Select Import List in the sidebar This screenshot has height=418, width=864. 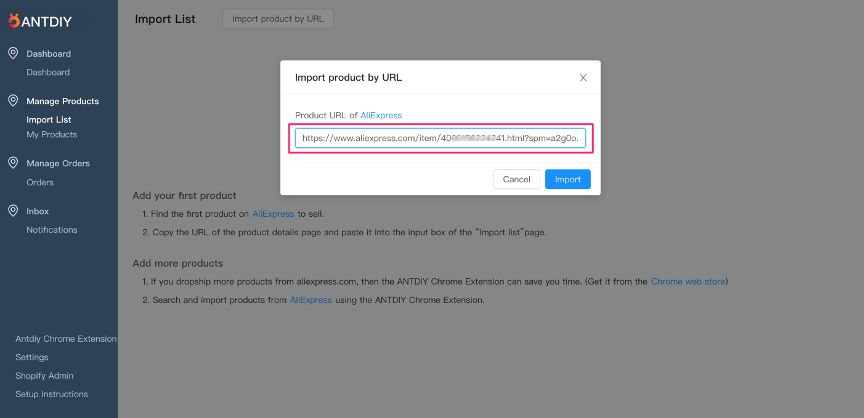48,120
